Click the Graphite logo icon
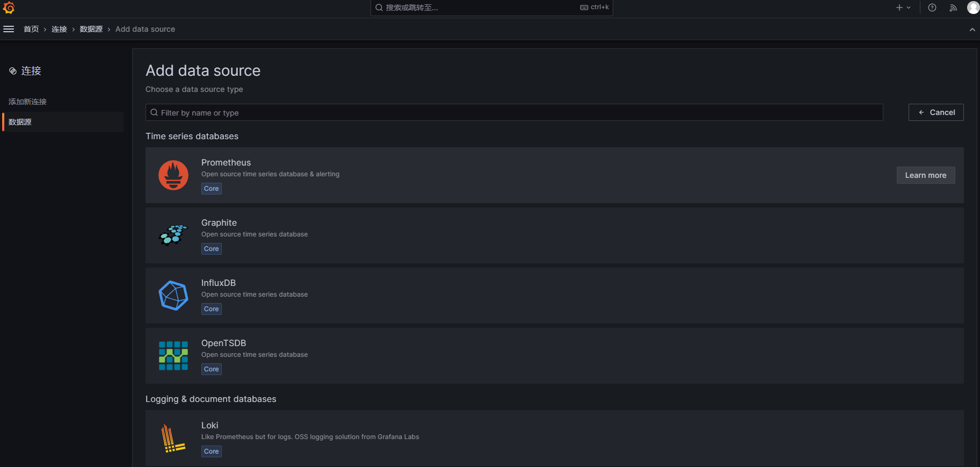980x467 pixels. [x=173, y=235]
